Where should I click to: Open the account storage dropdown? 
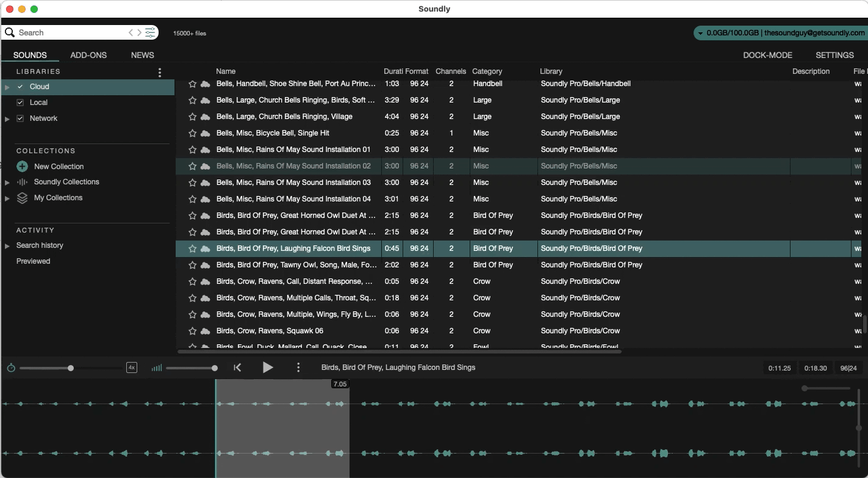tap(701, 34)
